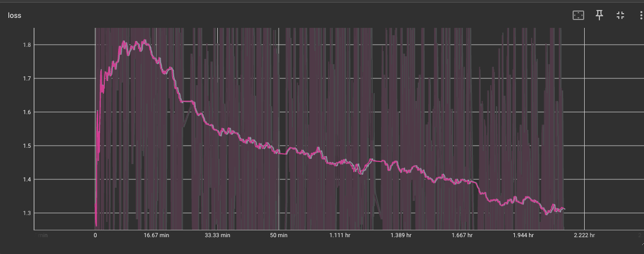The width and height of the screenshot is (644, 254).
Task: Click the 1.4 y-axis label
Action: (x=26, y=179)
